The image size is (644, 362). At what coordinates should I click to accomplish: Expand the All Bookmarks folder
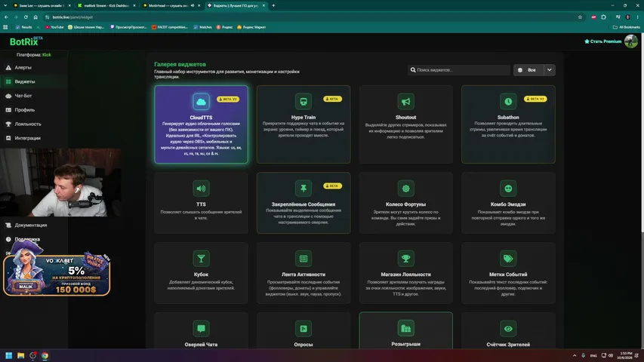coord(627,27)
